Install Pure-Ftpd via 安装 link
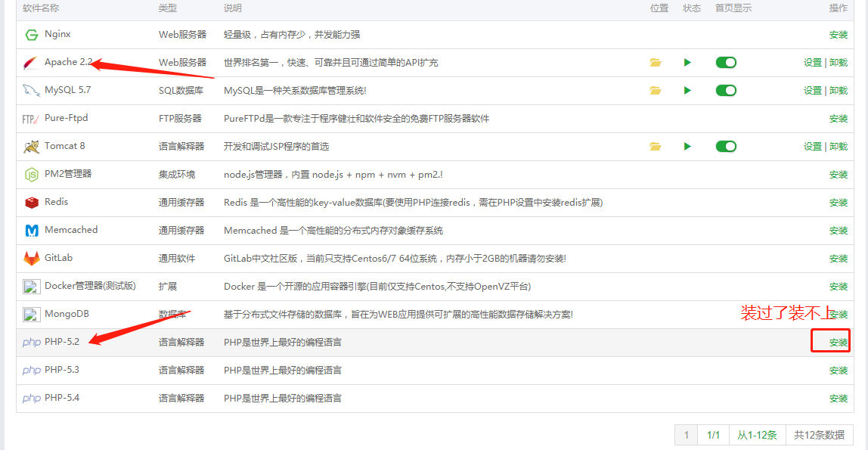 pyautogui.click(x=838, y=119)
